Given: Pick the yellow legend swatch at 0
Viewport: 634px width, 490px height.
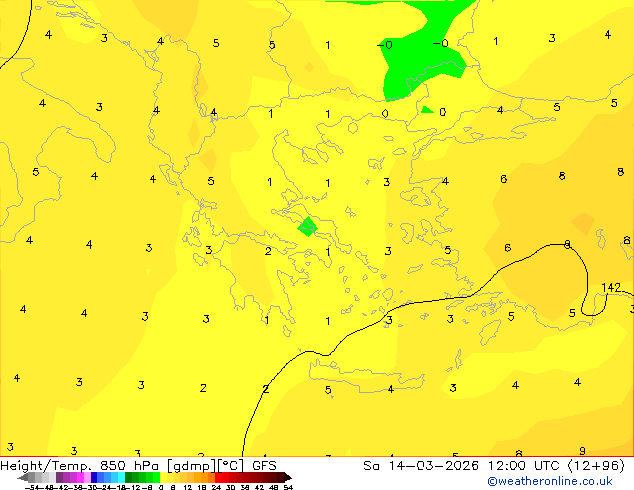Looking at the screenshot, I should click(x=163, y=477).
